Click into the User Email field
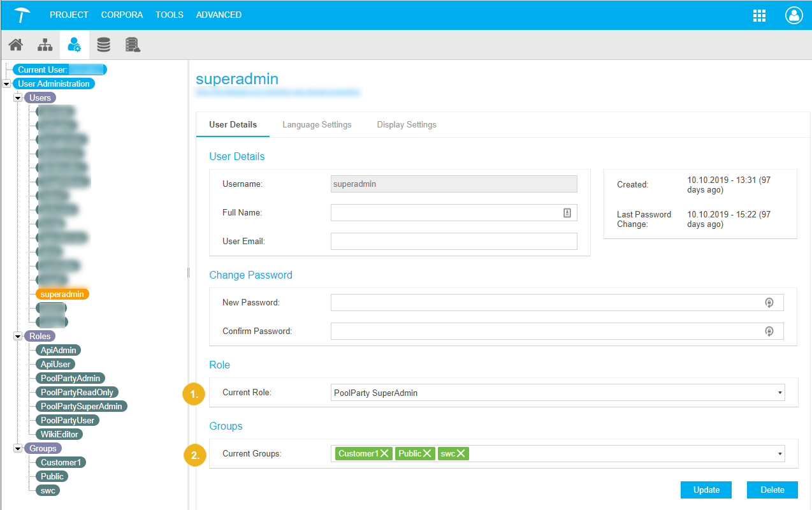 (x=454, y=241)
